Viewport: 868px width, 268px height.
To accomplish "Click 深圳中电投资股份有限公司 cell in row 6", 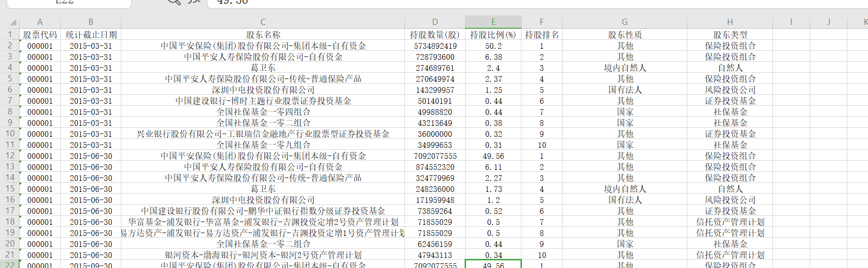I will click(263, 90).
